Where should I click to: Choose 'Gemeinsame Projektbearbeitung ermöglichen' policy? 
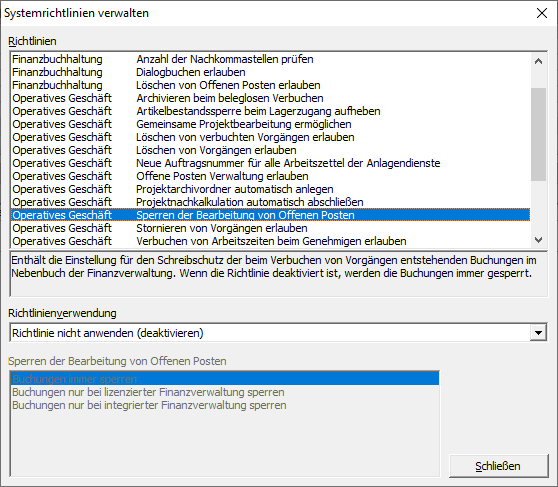(x=270, y=124)
